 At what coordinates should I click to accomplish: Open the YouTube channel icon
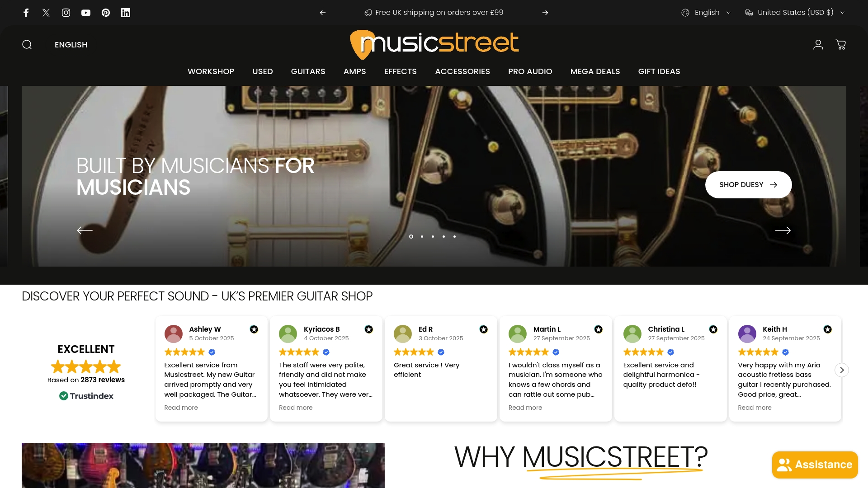pos(86,13)
